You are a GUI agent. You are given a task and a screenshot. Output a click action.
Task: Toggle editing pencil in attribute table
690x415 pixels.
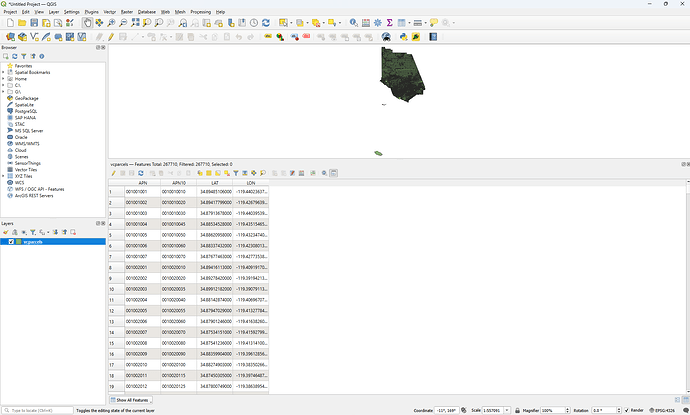coord(114,173)
